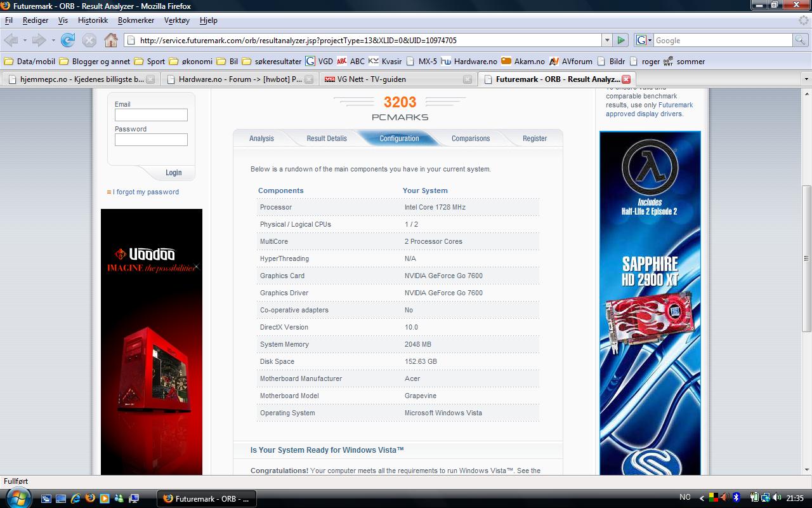Open the økonomi bookmark folder
Screen dimensions: 812x508
(x=191, y=62)
